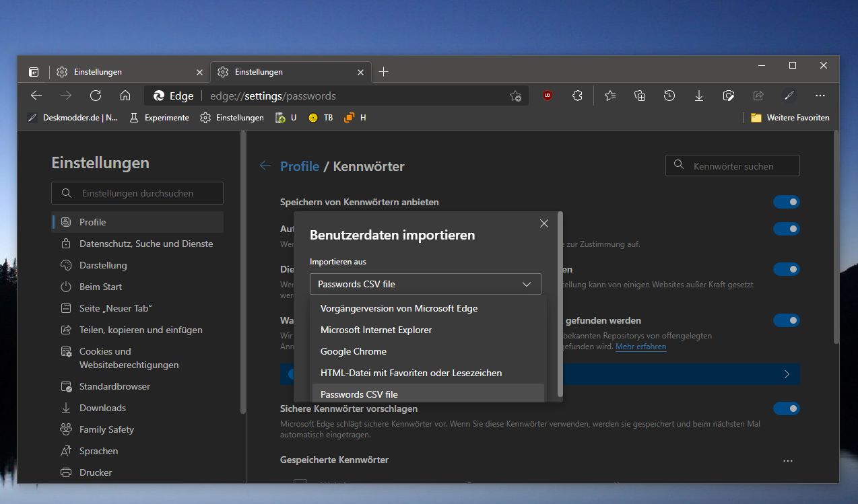Toggle the switch above außer Kraft gesetzt text
The image size is (858, 504).
click(x=787, y=269)
